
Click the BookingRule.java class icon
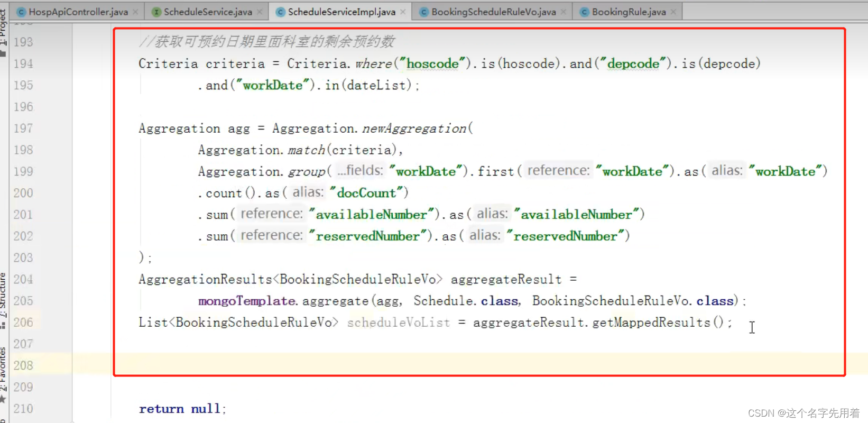coord(584,12)
